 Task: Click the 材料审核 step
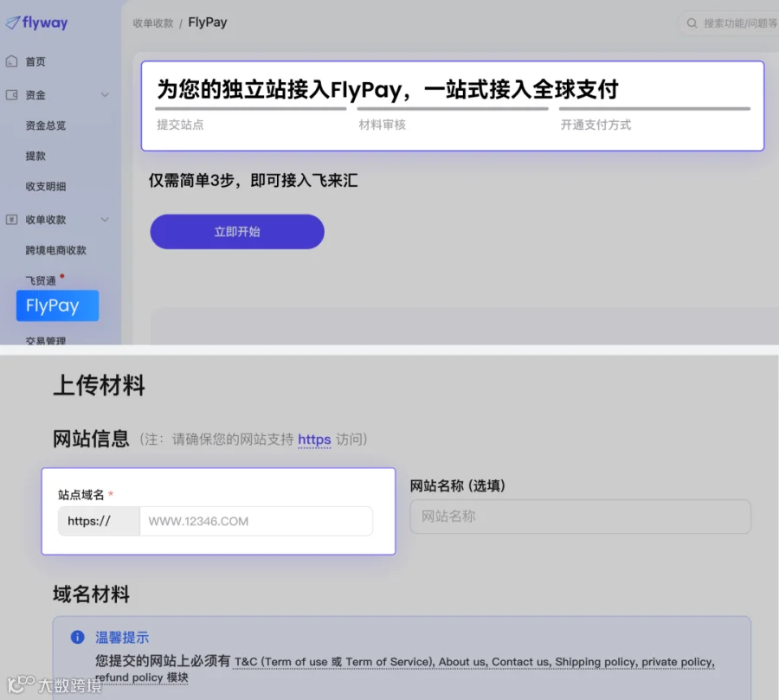(382, 125)
